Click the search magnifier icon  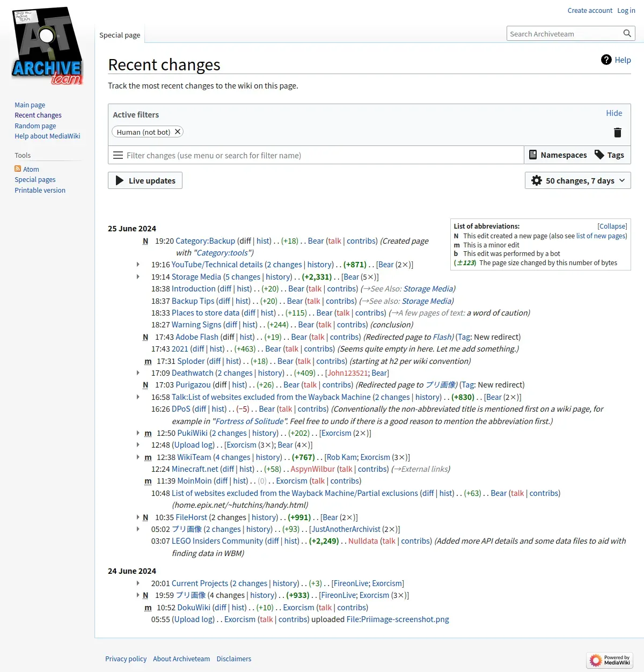(627, 34)
